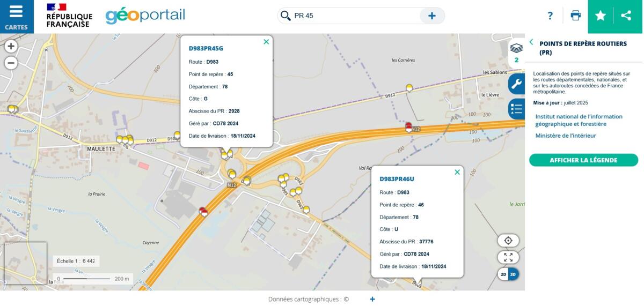This screenshot has height=306, width=644.
Task: Click the search magnifier icon
Action: coord(286,16)
